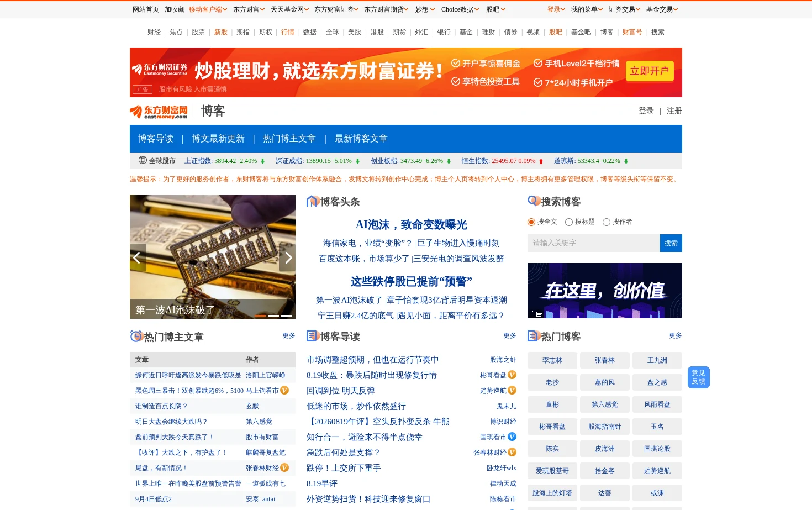Open headline 这些跌停股已提前“预警”

point(412,281)
